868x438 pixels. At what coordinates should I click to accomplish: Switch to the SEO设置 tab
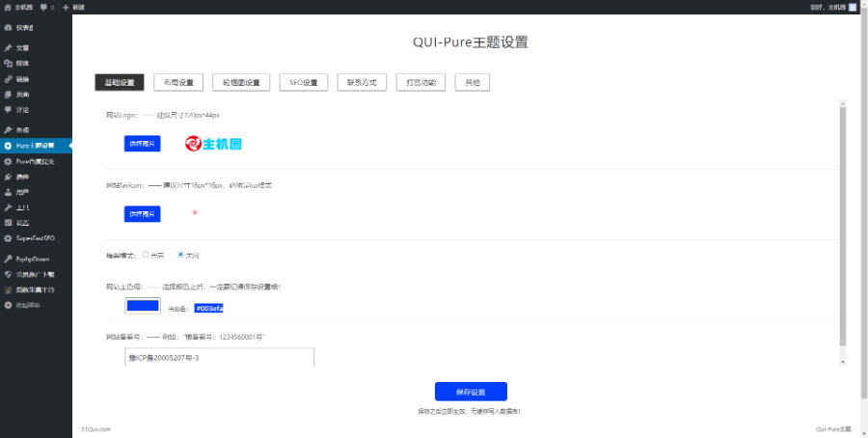(x=304, y=83)
